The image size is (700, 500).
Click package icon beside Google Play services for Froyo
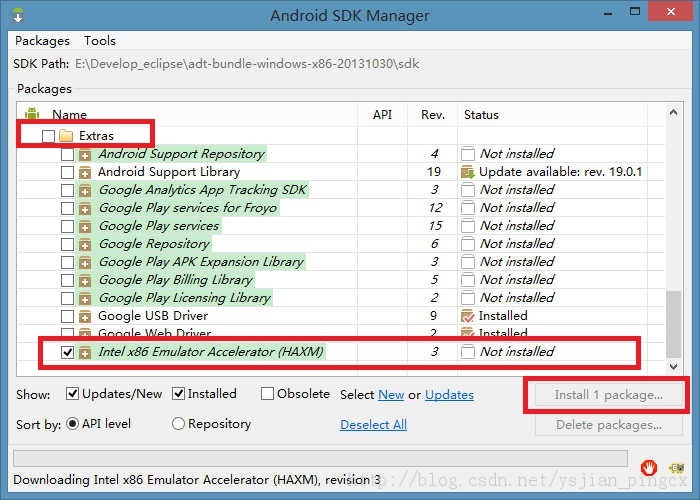click(84, 208)
